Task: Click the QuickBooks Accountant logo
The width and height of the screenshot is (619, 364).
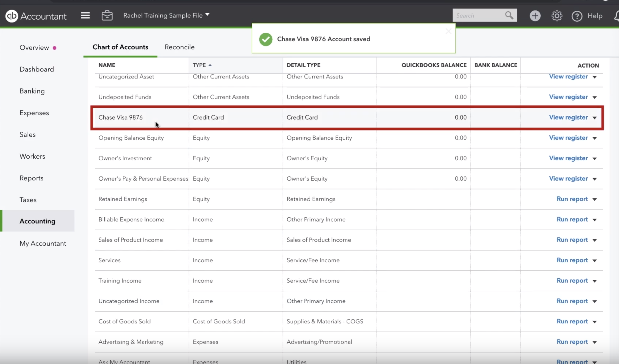Action: (x=36, y=16)
